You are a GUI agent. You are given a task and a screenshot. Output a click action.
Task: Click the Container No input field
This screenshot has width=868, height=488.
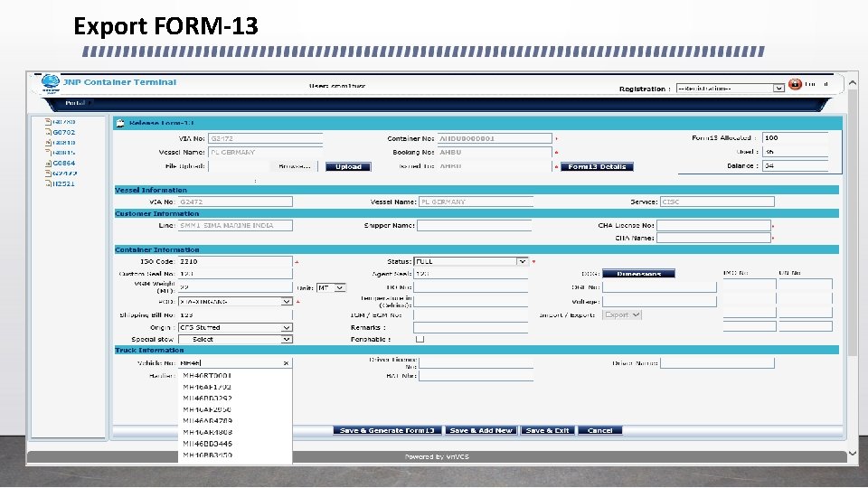click(495, 138)
